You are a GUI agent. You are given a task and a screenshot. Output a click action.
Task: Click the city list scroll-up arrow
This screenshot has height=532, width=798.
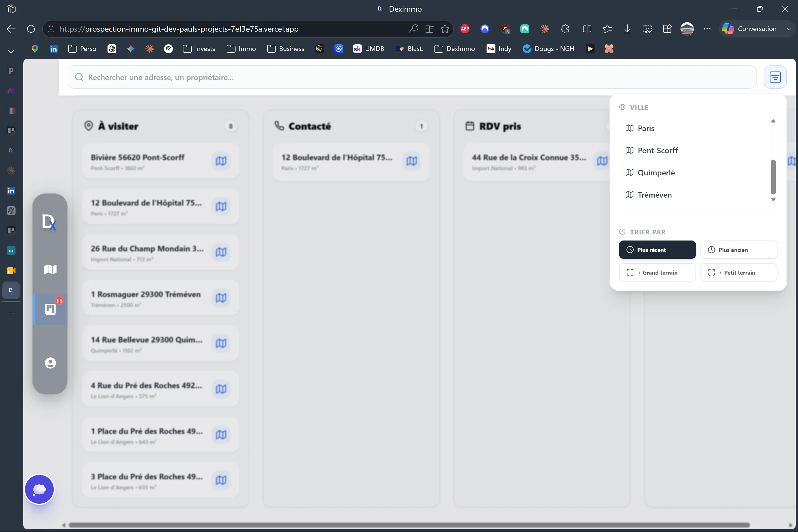point(773,121)
